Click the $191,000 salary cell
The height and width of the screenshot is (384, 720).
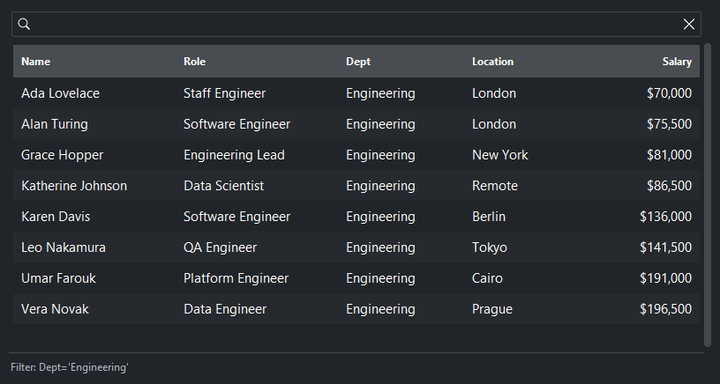(x=666, y=278)
